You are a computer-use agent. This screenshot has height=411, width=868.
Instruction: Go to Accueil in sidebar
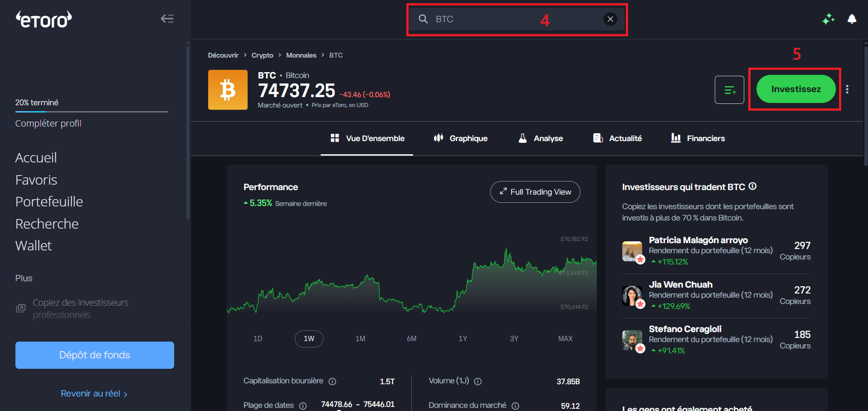pos(36,157)
